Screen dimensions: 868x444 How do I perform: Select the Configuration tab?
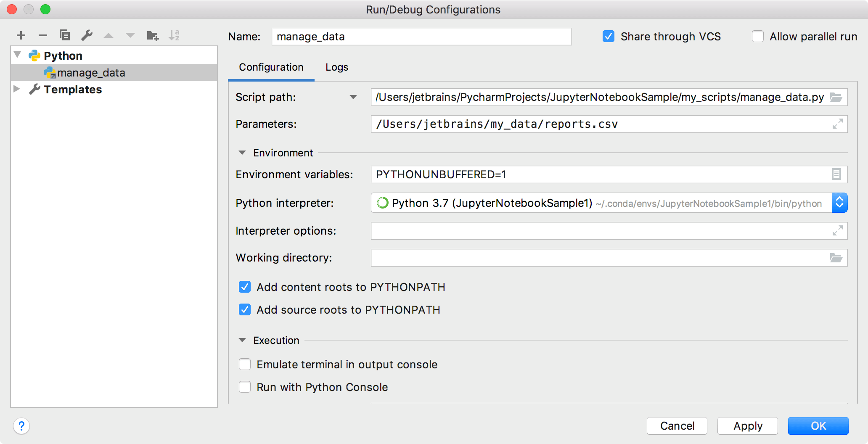[271, 67]
